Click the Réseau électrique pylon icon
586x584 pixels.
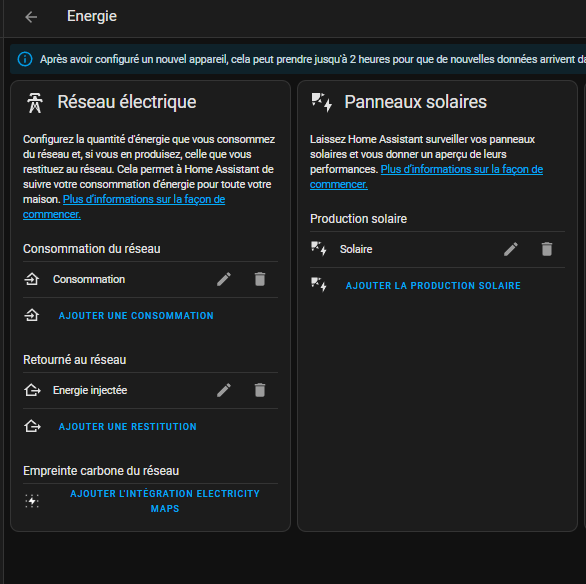(x=35, y=102)
